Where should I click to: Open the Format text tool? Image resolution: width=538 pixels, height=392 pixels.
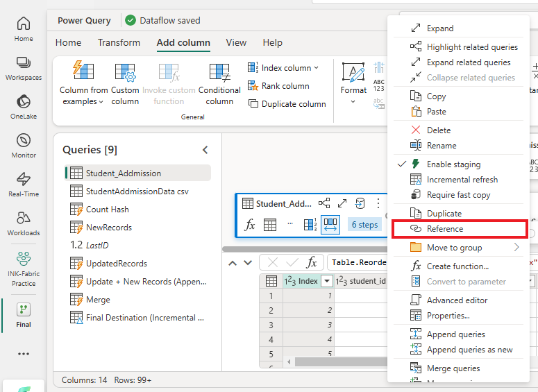coord(353,78)
